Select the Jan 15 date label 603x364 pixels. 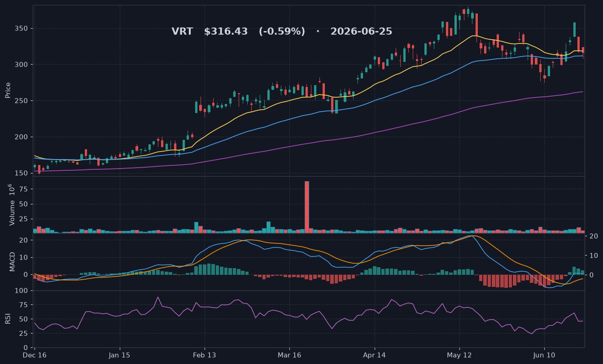(x=120, y=355)
